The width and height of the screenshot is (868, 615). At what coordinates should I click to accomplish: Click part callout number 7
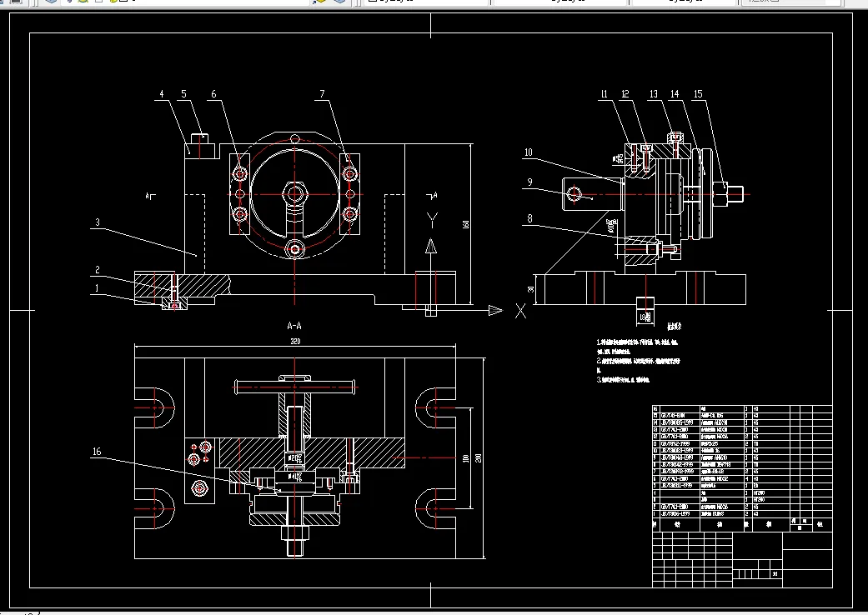[x=322, y=94]
